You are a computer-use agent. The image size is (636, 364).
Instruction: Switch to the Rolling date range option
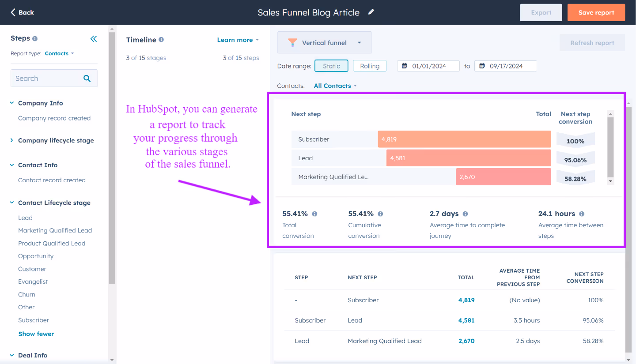click(x=370, y=65)
